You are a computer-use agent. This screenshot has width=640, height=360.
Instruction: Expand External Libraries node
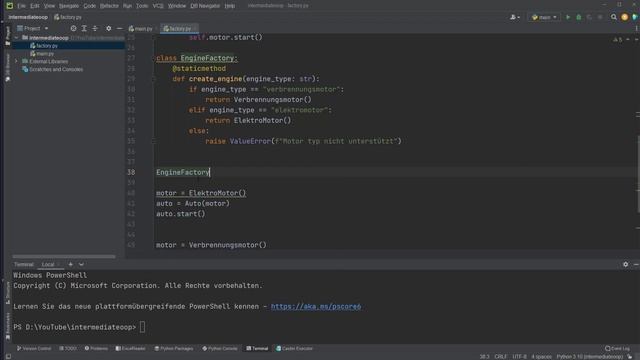[16, 61]
